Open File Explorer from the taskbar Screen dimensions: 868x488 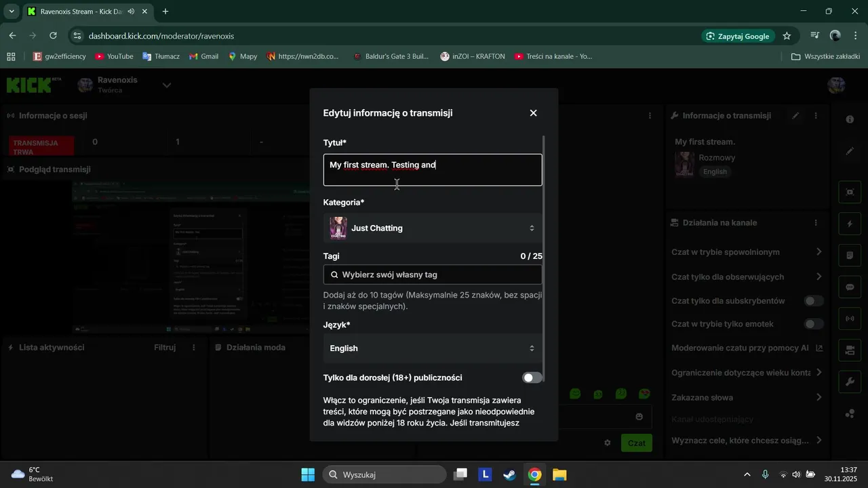[559, 474]
